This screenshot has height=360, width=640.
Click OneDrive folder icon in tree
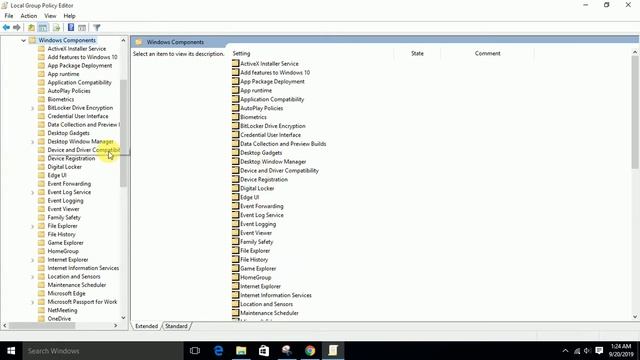coord(41,318)
